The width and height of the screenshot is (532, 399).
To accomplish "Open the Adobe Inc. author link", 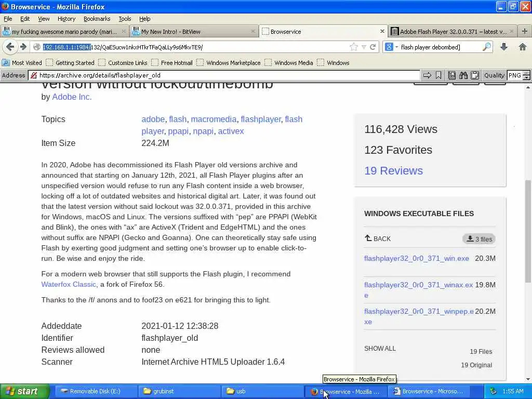I will point(72,97).
